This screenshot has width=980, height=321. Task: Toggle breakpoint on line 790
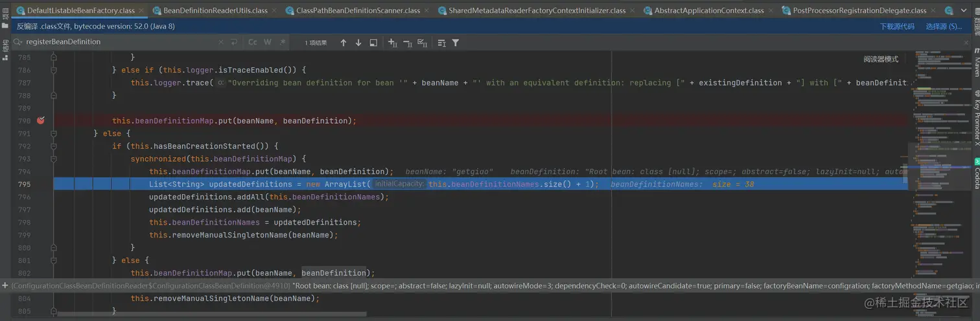(41, 120)
